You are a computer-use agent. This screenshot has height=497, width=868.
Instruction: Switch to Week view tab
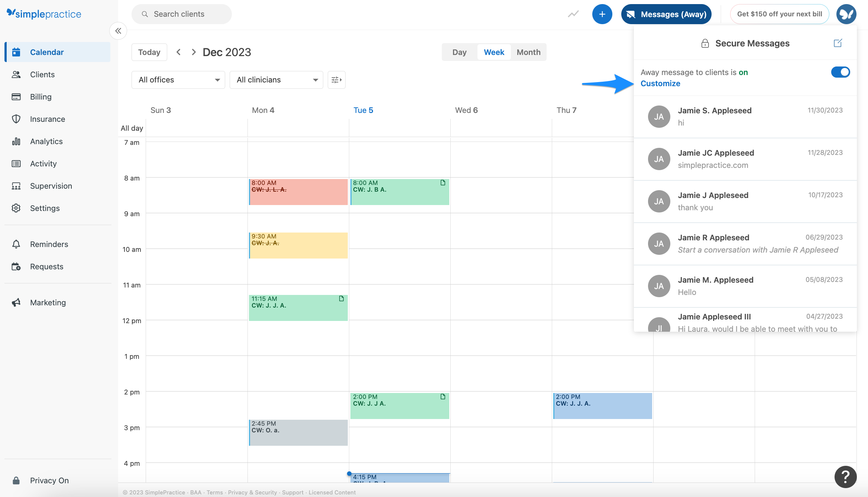click(x=494, y=52)
